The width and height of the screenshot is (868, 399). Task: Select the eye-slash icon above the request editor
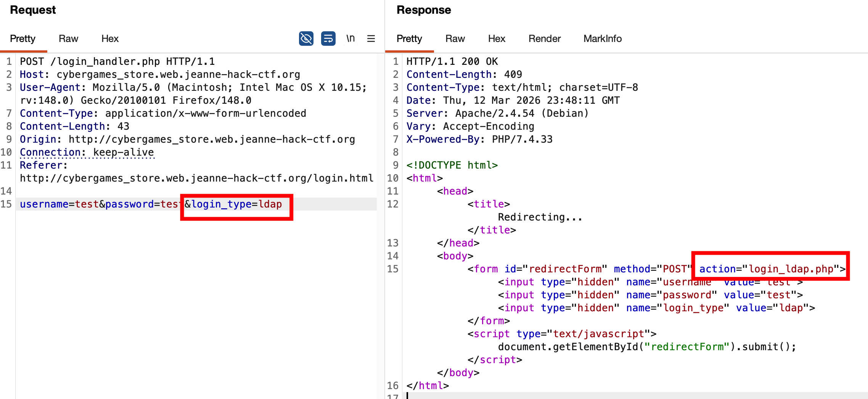point(306,38)
